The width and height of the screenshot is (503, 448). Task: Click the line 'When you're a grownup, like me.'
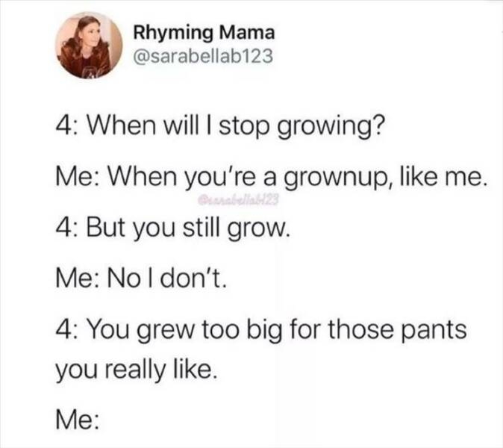[x=296, y=177]
